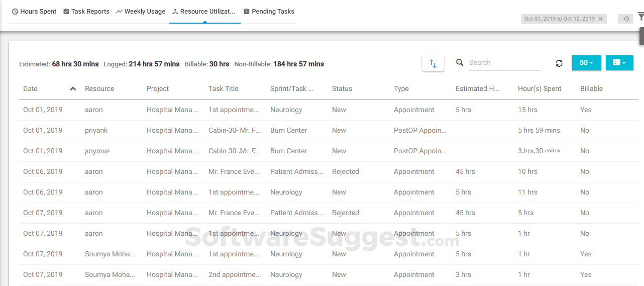Expand the 50 rows-per-page dropdown
Image resolution: width=644 pixels, height=286 pixels.
point(586,63)
